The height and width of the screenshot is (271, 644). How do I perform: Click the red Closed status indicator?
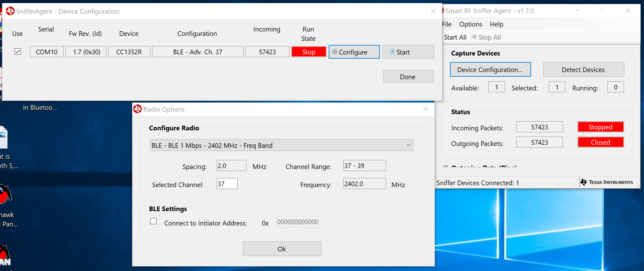pos(601,142)
